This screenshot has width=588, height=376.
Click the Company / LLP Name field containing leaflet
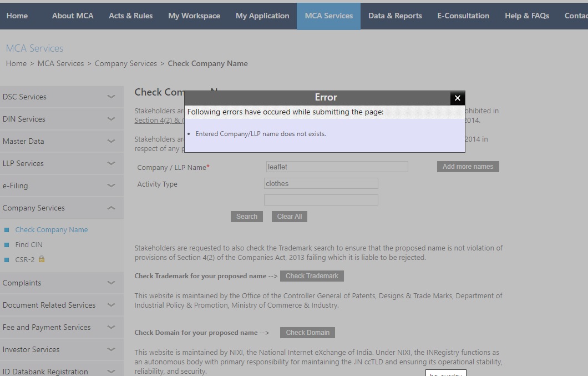(337, 167)
